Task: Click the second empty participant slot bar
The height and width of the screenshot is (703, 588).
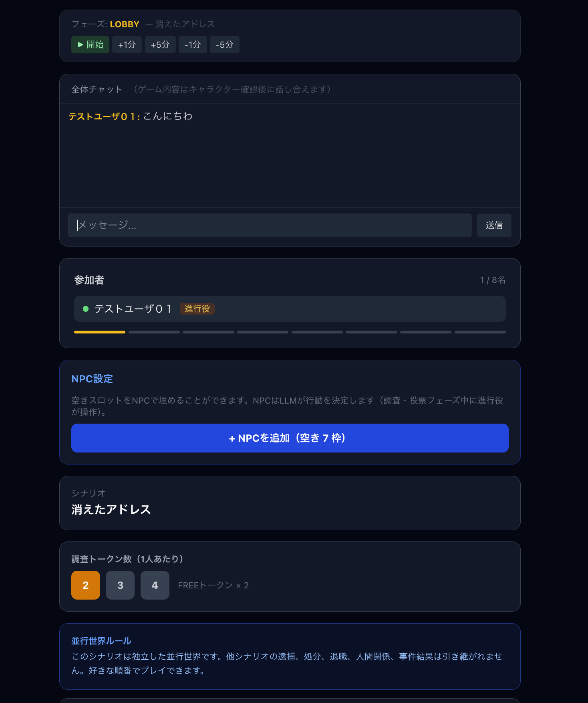Action: point(208,332)
